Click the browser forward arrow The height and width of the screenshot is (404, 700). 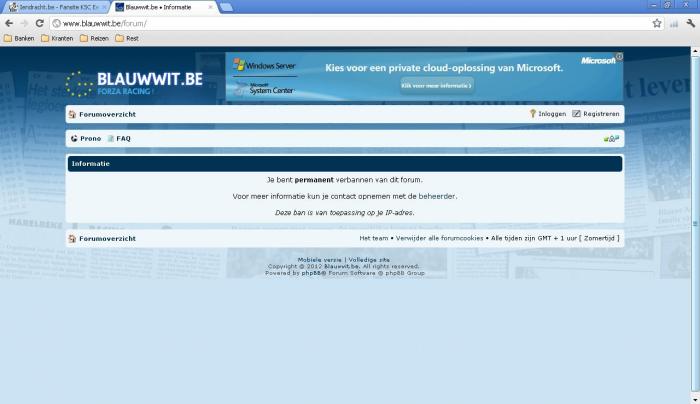[x=24, y=23]
